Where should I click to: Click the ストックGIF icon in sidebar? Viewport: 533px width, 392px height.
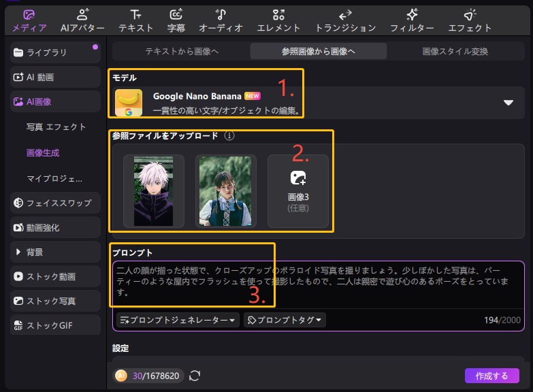(x=18, y=325)
